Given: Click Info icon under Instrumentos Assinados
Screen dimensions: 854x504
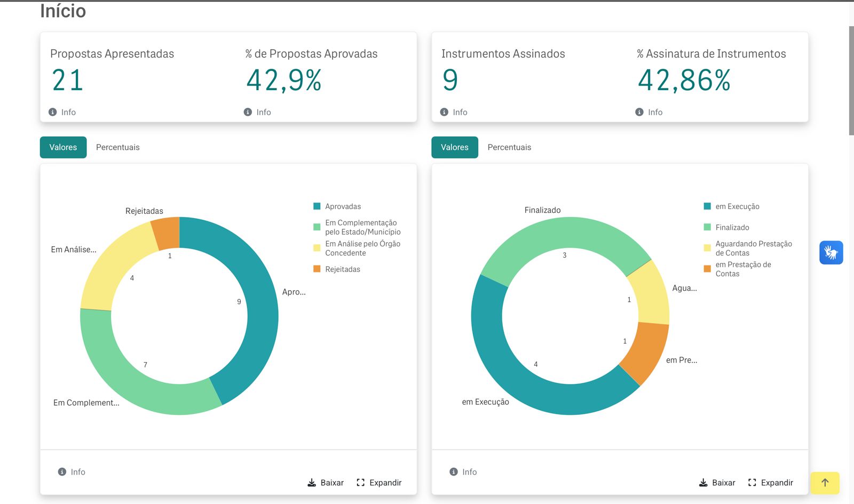Looking at the screenshot, I should (444, 112).
